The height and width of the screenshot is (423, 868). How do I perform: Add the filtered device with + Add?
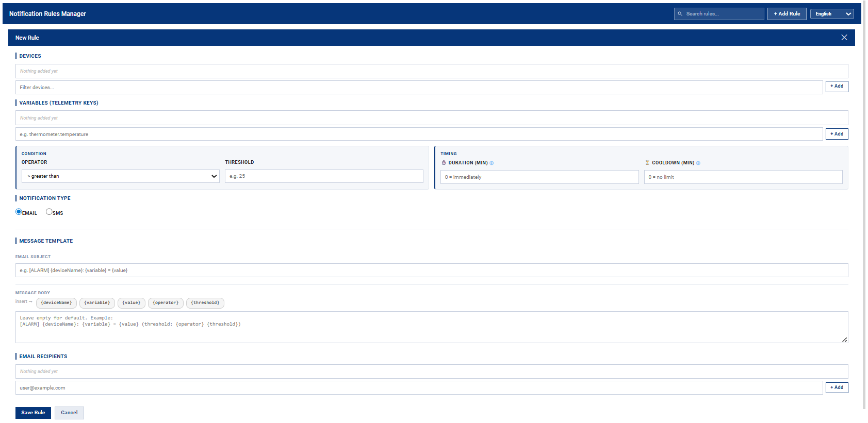[837, 87]
